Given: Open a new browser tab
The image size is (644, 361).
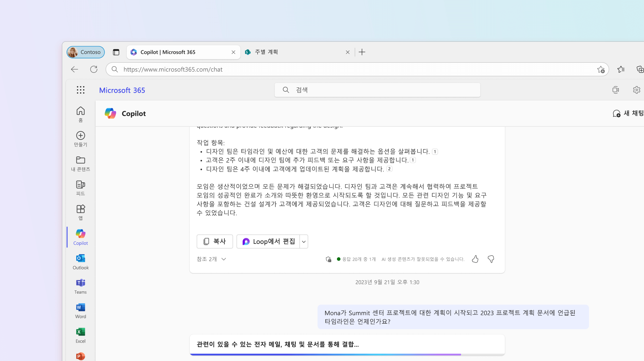Looking at the screenshot, I should pyautogui.click(x=362, y=52).
